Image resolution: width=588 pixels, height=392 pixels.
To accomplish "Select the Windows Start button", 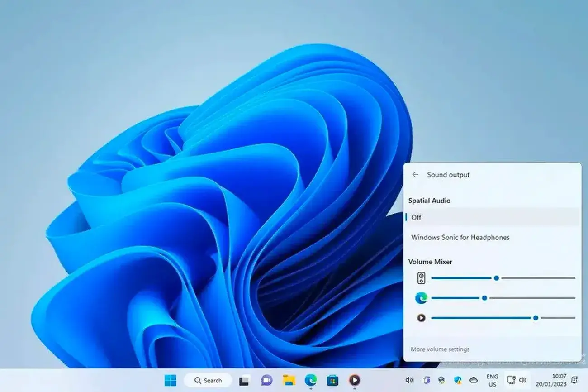I will point(171,380).
